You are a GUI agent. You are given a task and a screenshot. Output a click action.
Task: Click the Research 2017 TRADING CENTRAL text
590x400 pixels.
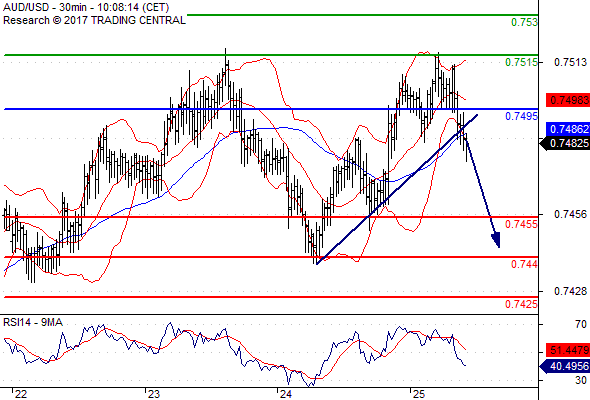click(94, 20)
